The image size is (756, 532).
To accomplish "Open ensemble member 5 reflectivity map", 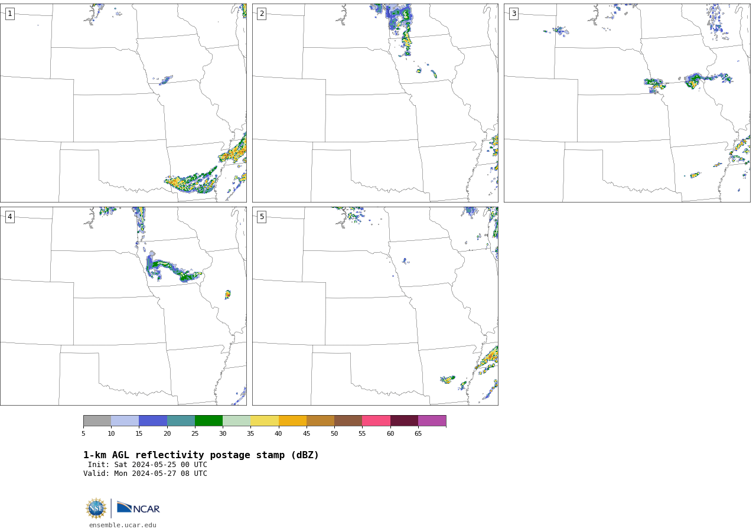I will pos(375,306).
